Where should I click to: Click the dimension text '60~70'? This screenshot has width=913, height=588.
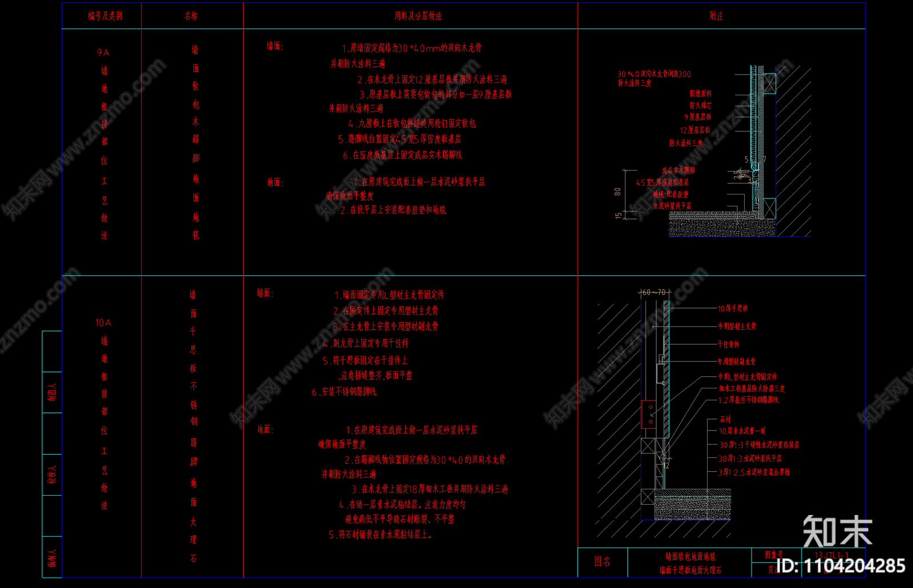(x=654, y=293)
